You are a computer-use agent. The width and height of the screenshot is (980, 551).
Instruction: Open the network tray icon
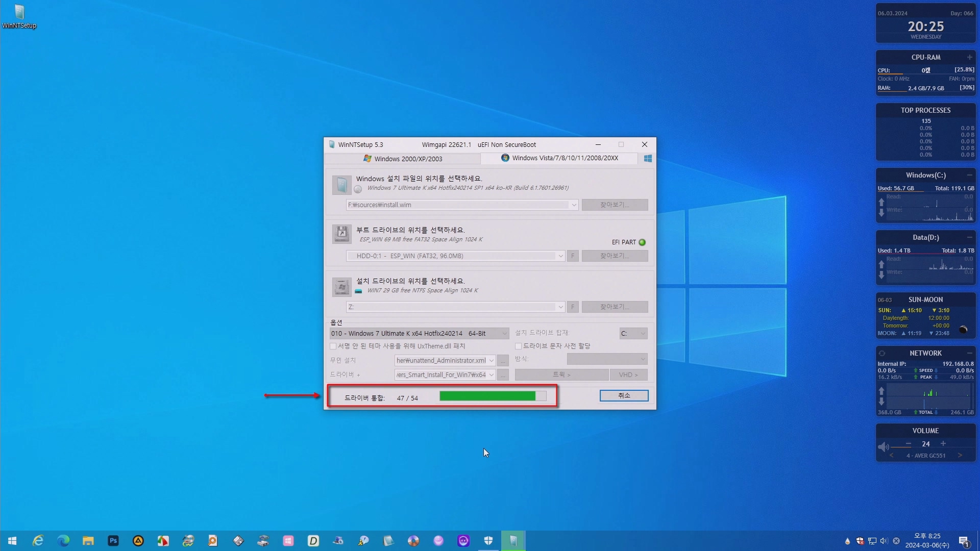pyautogui.click(x=872, y=541)
